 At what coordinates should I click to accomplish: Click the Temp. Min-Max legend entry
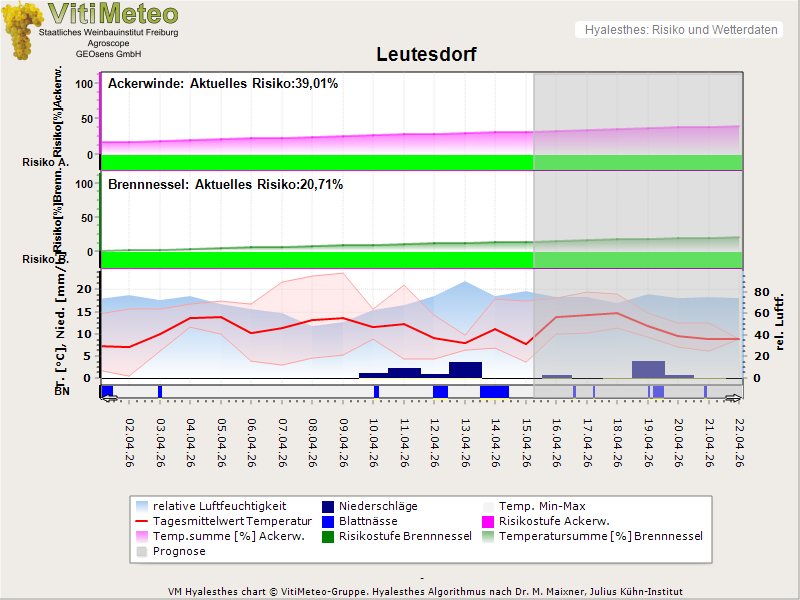coord(541,507)
